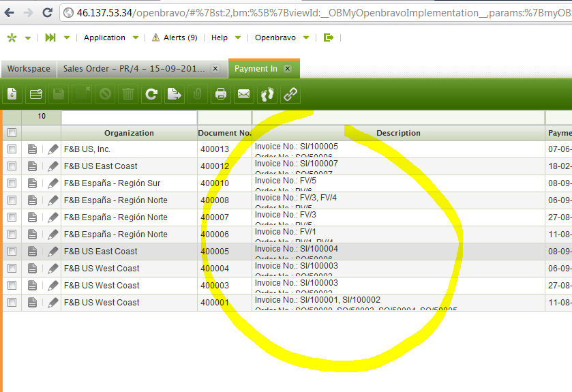Click the Logout icon in top bar
The width and height of the screenshot is (572, 392).
(329, 37)
